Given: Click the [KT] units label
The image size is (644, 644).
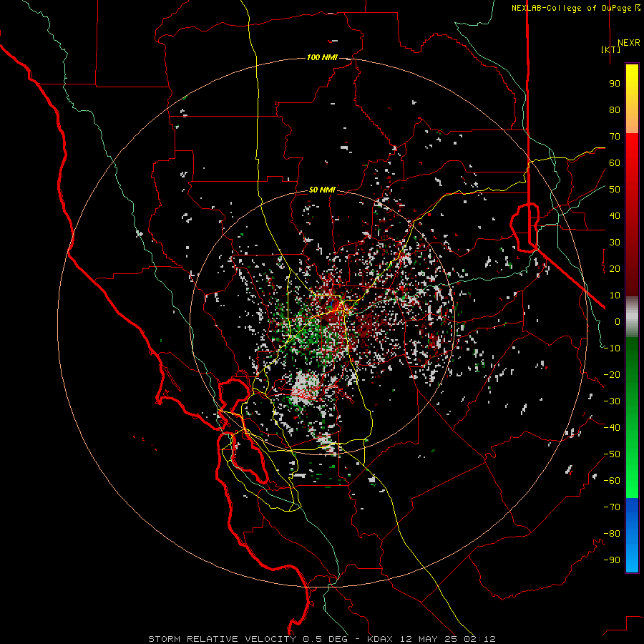Looking at the screenshot, I should tap(611, 49).
